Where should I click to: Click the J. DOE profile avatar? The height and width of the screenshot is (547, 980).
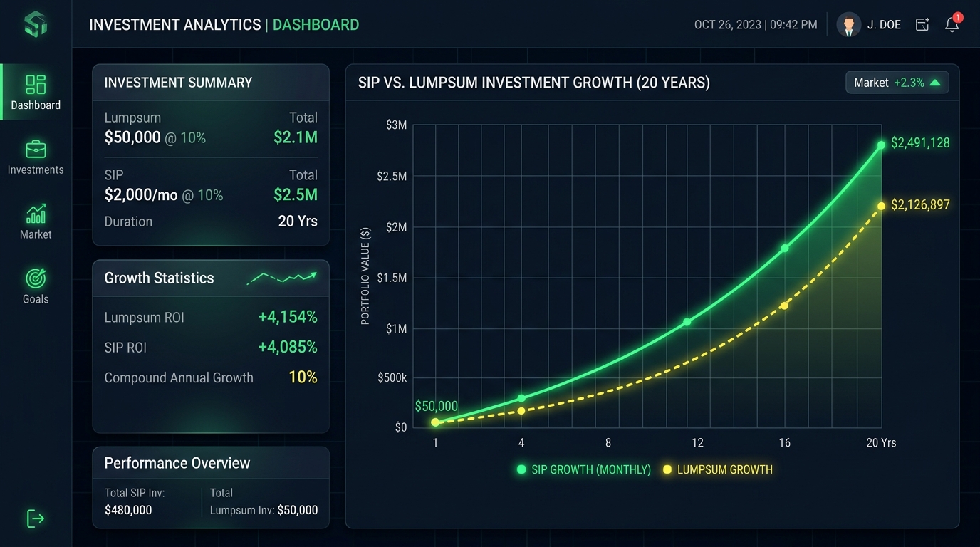[848, 24]
